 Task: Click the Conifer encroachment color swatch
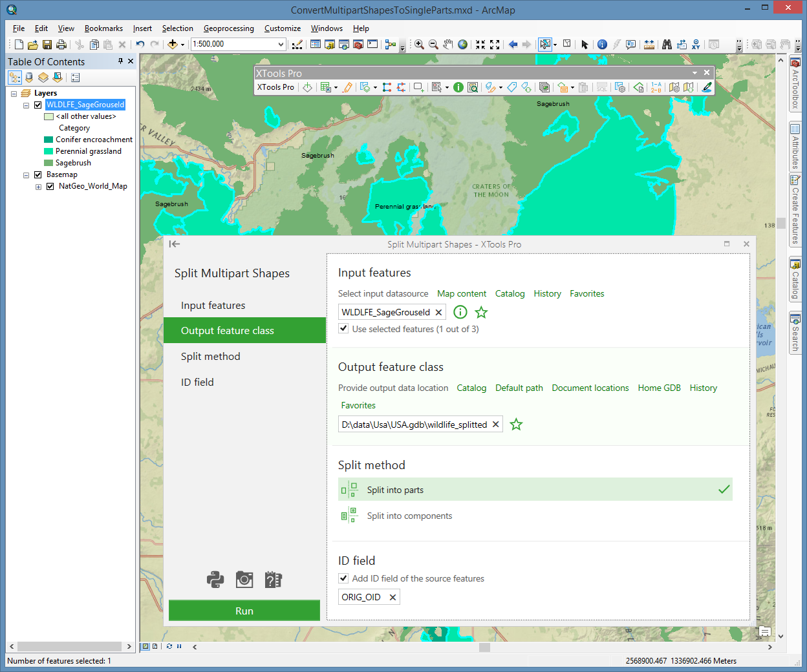coord(48,140)
